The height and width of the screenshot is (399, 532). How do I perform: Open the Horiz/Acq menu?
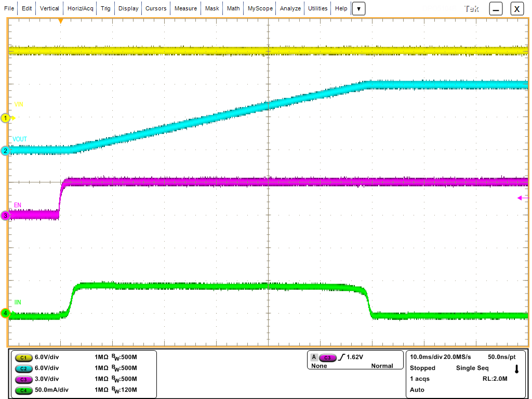click(x=79, y=8)
